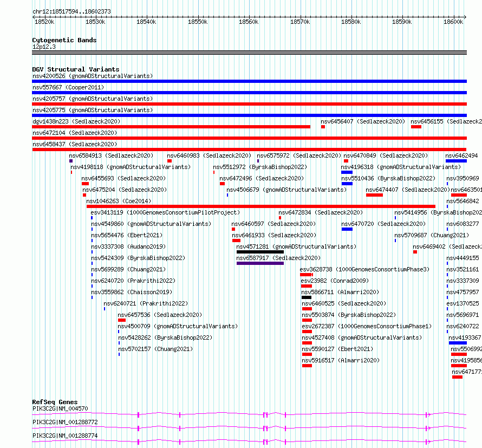Click the black nsv4571281 variant bar
Viewport: 482px width, 448px height.
tap(260, 252)
